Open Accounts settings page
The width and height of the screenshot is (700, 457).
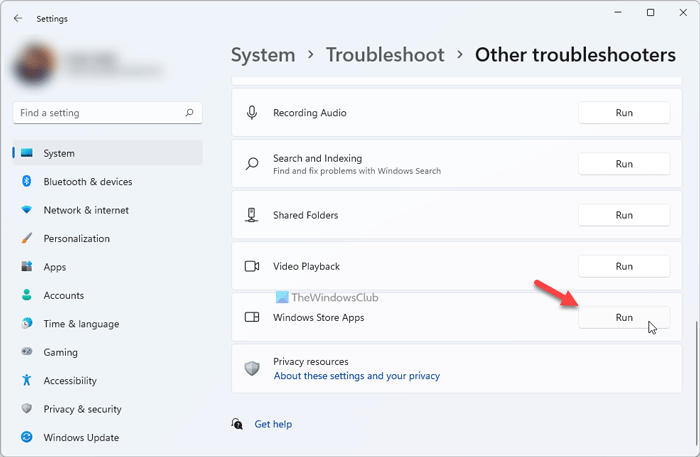pyautogui.click(x=63, y=296)
